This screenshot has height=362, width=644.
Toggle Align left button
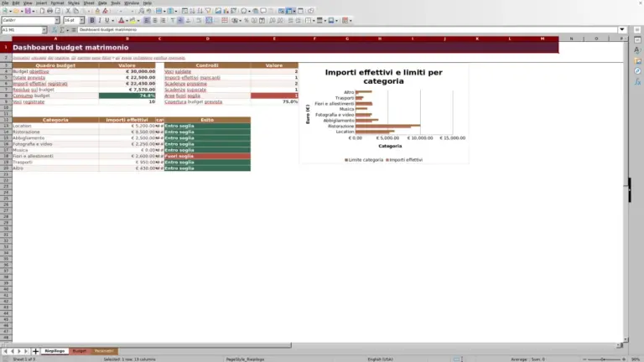tap(147, 20)
